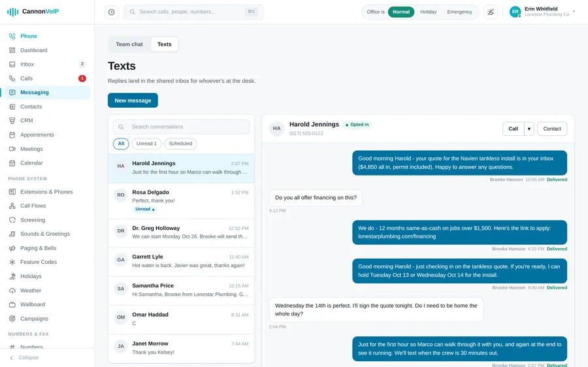Screen dimensions: 588x367
Task: Set office mode to Holiday
Action: (x=428, y=12)
